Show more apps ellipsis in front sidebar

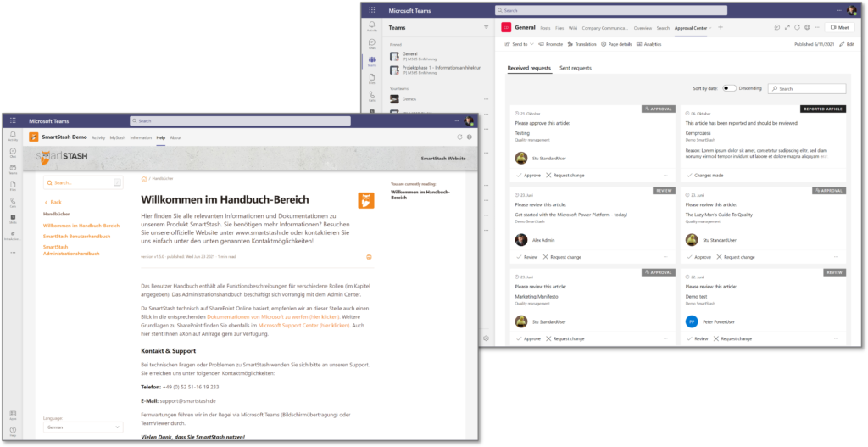[13, 253]
